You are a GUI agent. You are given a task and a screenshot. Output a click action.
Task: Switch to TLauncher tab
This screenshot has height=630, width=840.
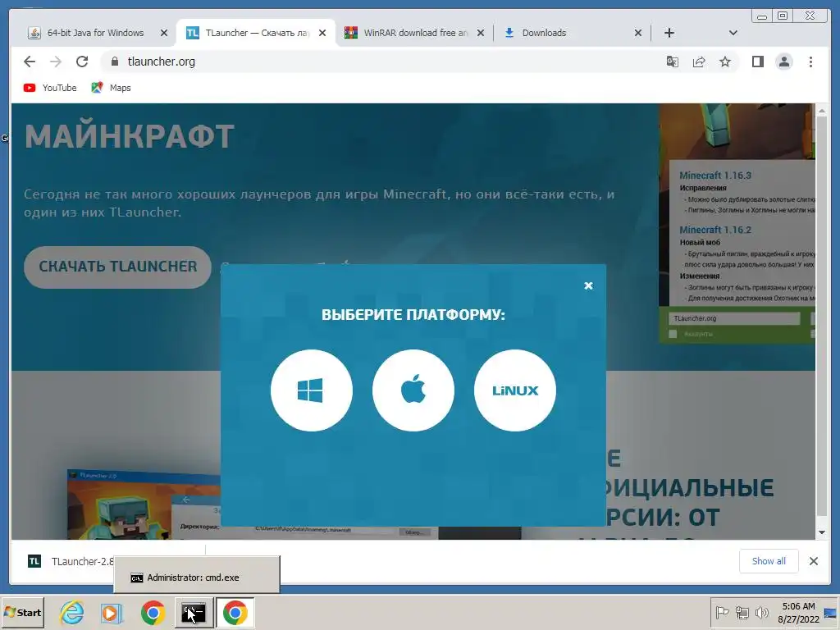coord(256,33)
